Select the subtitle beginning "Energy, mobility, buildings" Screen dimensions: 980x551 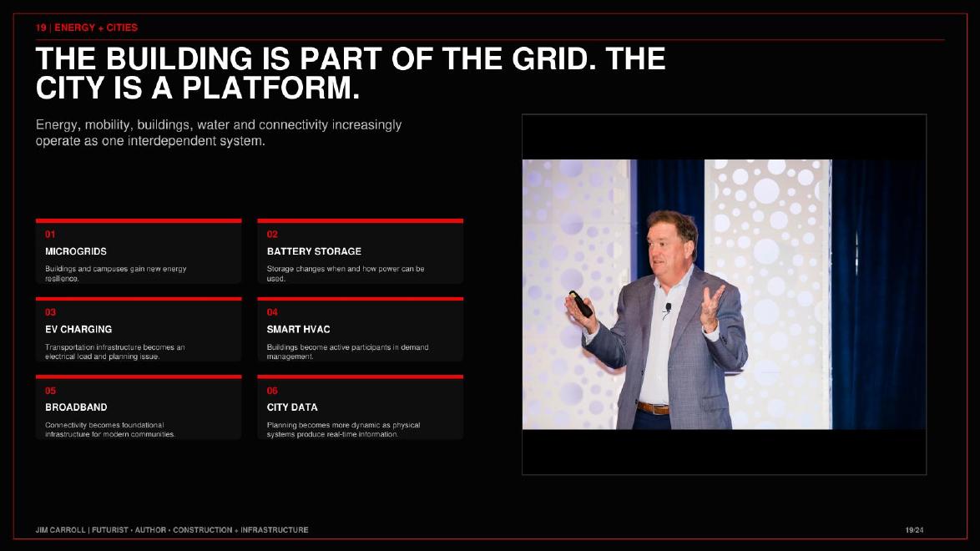pyautogui.click(x=219, y=133)
